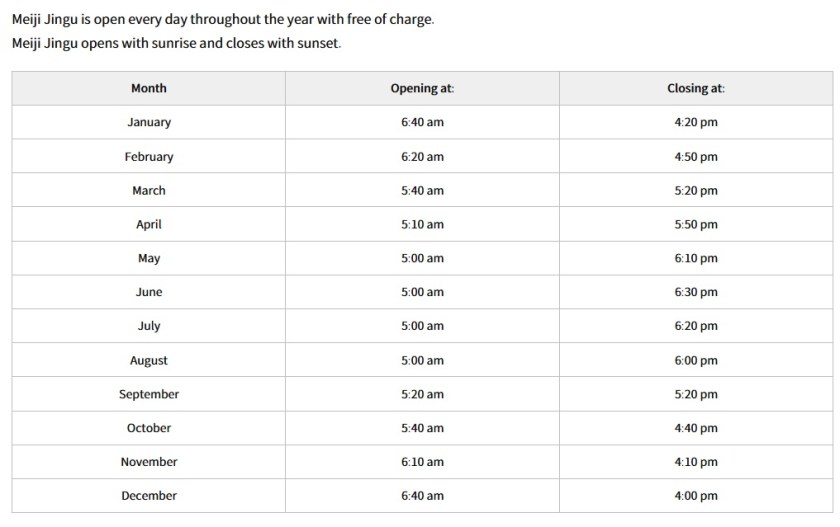The height and width of the screenshot is (527, 840).
Task: Click the October closing time 4:40 pm
Action: pyautogui.click(x=696, y=428)
